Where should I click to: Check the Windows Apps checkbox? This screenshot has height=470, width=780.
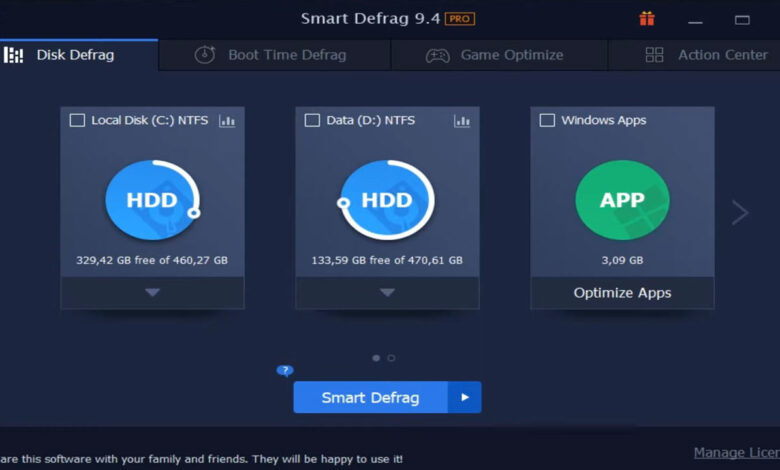547,120
